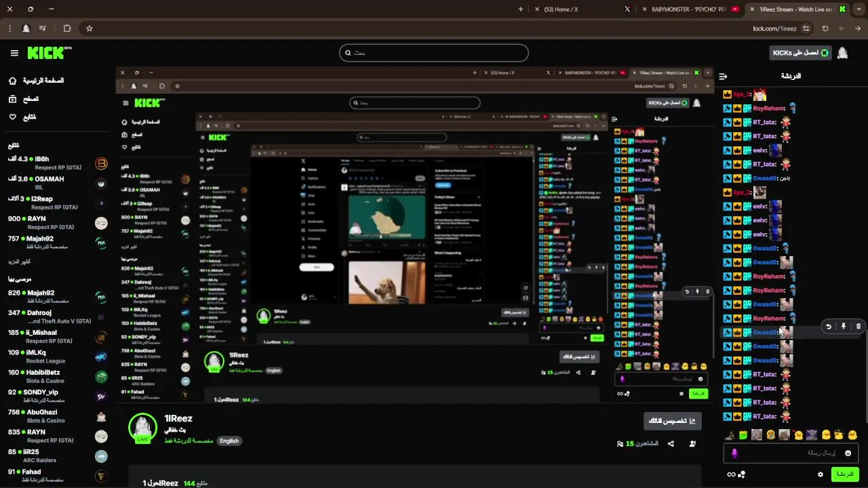Open the user profile avatar in Kick header
Screen dimensions: 868x488
pyautogui.click(x=842, y=53)
